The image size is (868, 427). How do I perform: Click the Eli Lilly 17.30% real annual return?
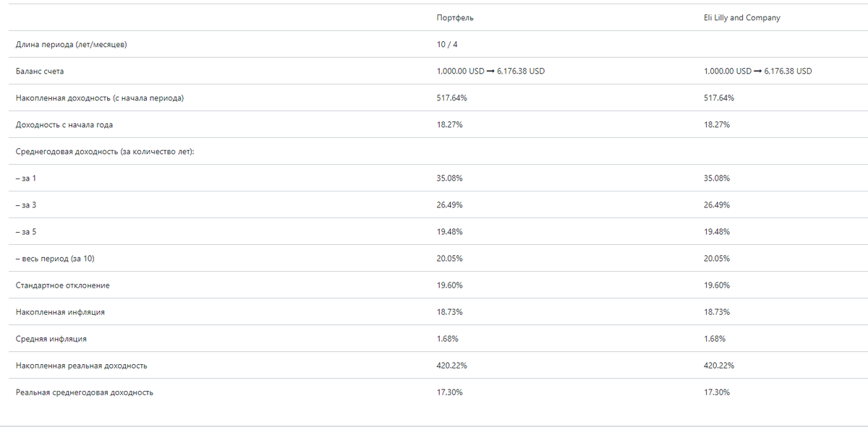pyautogui.click(x=717, y=392)
